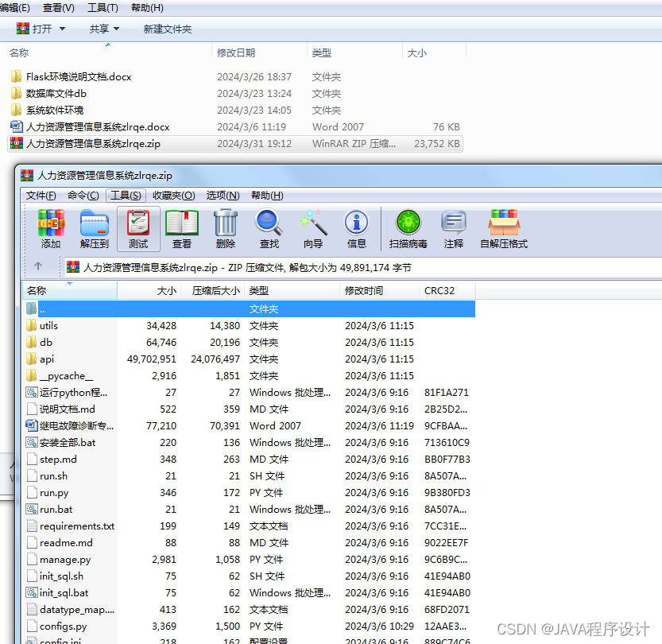
Task: Select the 说明文档.md file row
Action: coord(249,409)
